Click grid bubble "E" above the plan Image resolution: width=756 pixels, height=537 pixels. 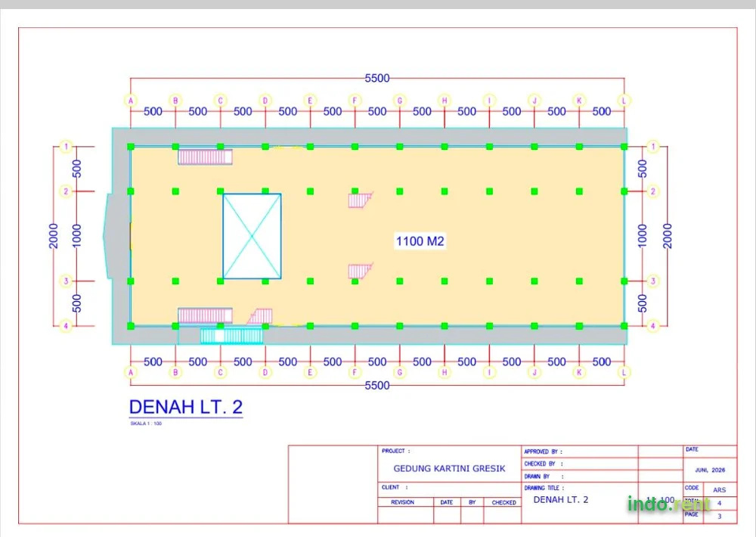310,101
